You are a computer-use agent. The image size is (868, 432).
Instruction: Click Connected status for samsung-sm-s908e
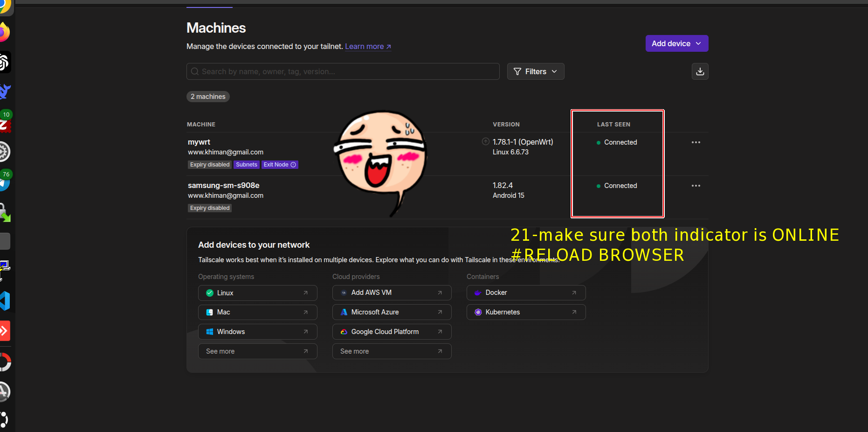tap(617, 186)
